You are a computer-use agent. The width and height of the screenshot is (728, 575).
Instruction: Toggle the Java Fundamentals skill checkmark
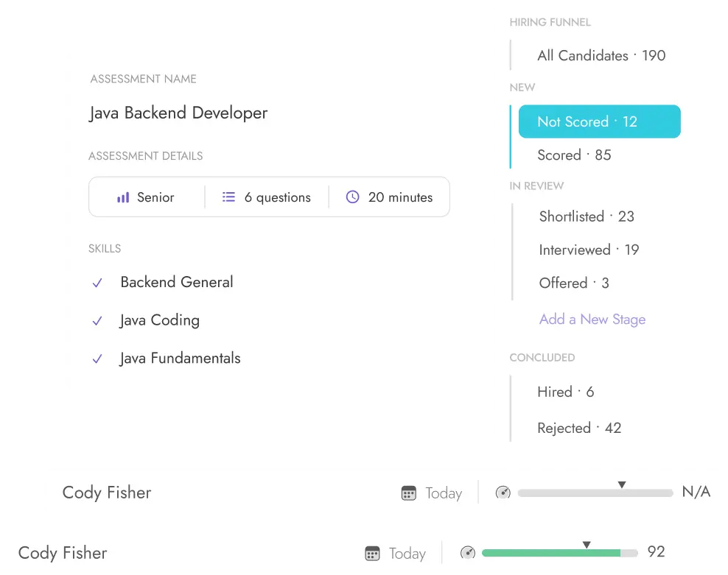(x=97, y=359)
